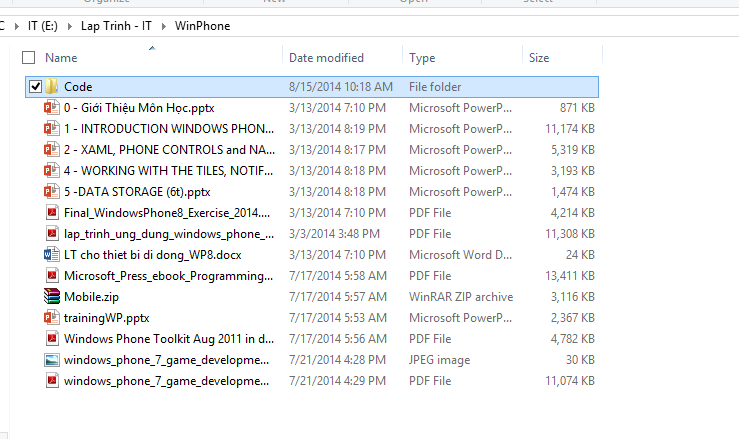The width and height of the screenshot is (739, 439).
Task: Toggle the select-all checkbox beside Name
Action: [x=29, y=58]
